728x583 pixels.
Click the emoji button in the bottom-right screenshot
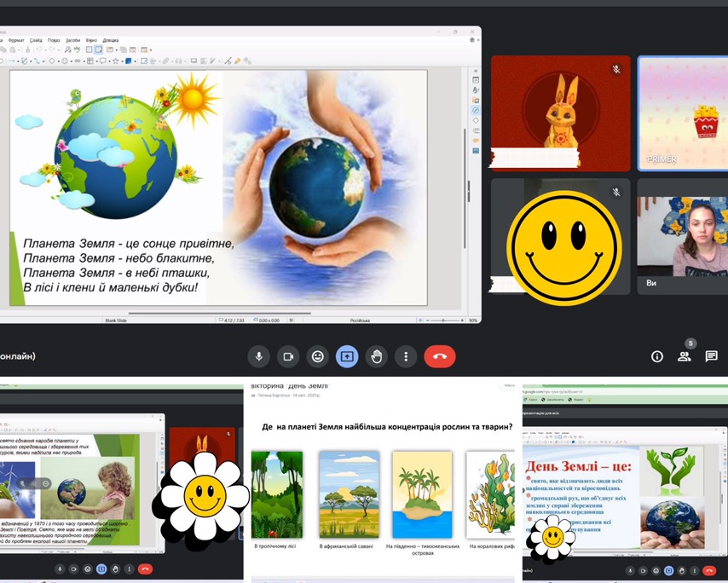pos(656,570)
